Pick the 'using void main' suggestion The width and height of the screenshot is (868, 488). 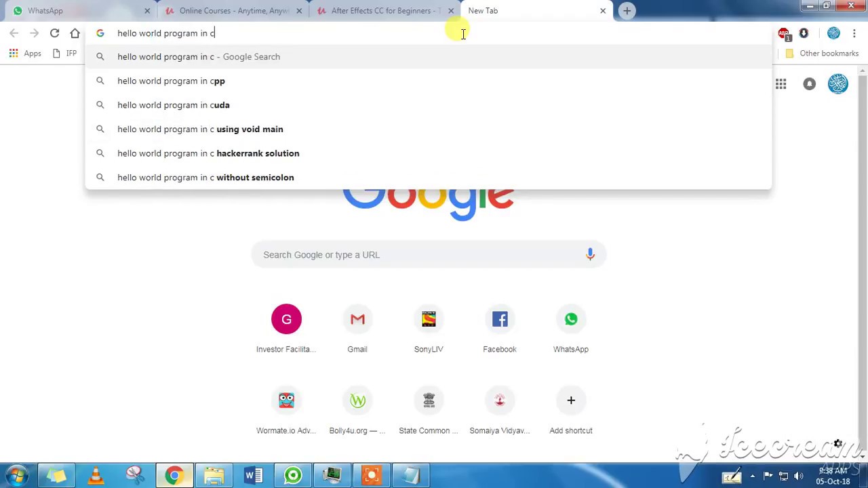click(x=429, y=129)
